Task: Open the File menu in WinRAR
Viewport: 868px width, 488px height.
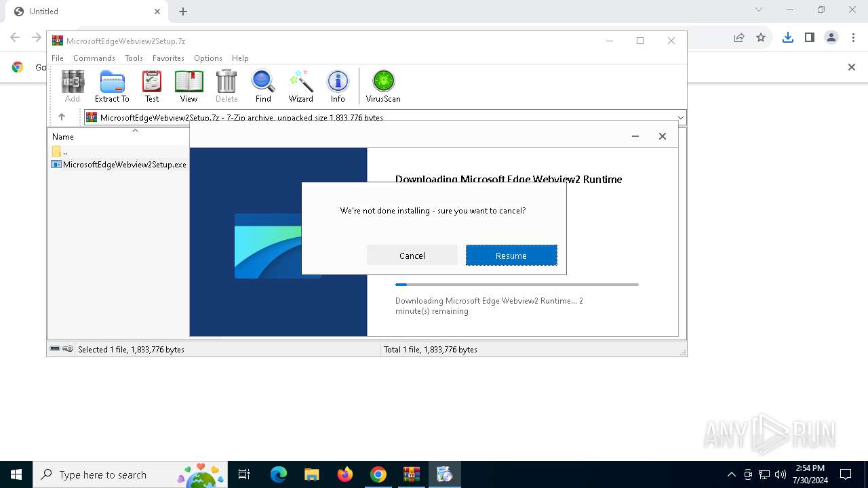Action: pyautogui.click(x=58, y=58)
